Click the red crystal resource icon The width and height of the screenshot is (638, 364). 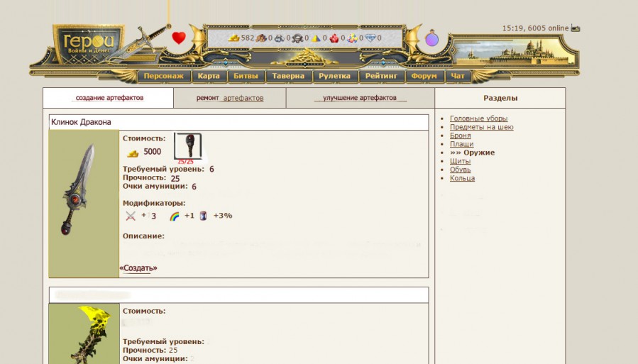[334, 38]
